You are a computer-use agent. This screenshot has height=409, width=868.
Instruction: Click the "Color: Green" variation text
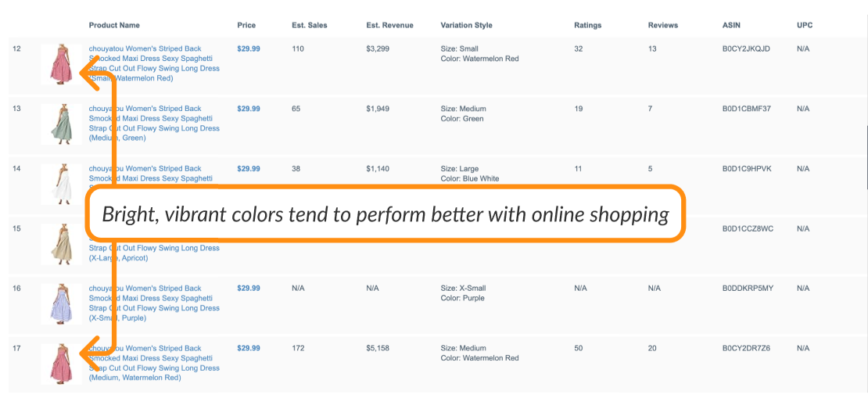[x=461, y=118]
